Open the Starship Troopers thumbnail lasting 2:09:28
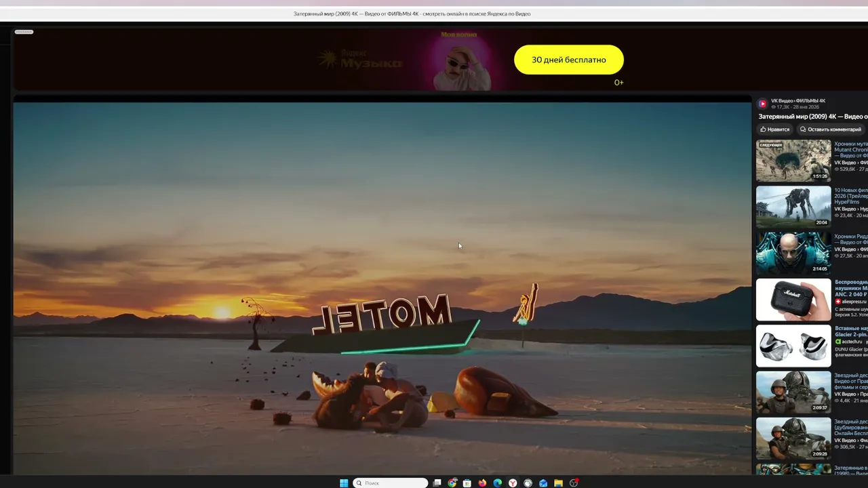Viewport: 868px width, 488px height. [x=793, y=438]
